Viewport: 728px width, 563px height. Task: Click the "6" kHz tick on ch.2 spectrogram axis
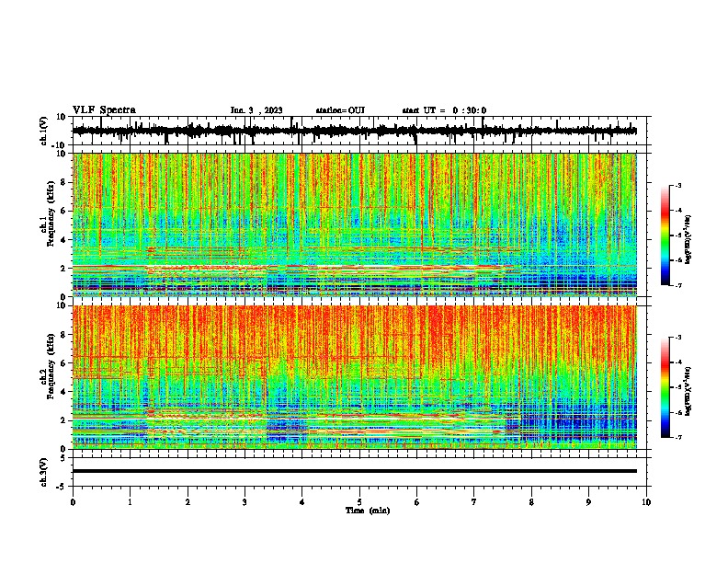click(x=64, y=363)
